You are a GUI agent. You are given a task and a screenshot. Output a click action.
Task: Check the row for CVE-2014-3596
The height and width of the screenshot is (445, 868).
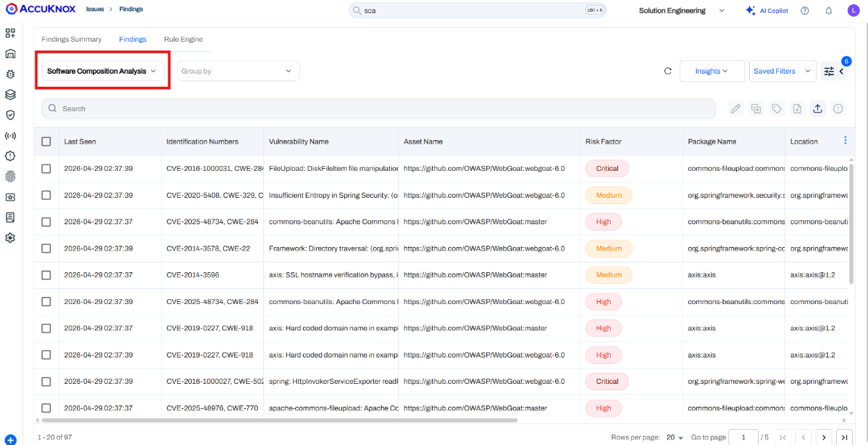pos(47,275)
